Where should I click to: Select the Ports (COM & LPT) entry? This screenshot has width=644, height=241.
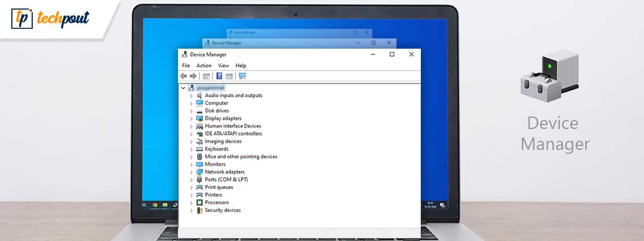226,180
